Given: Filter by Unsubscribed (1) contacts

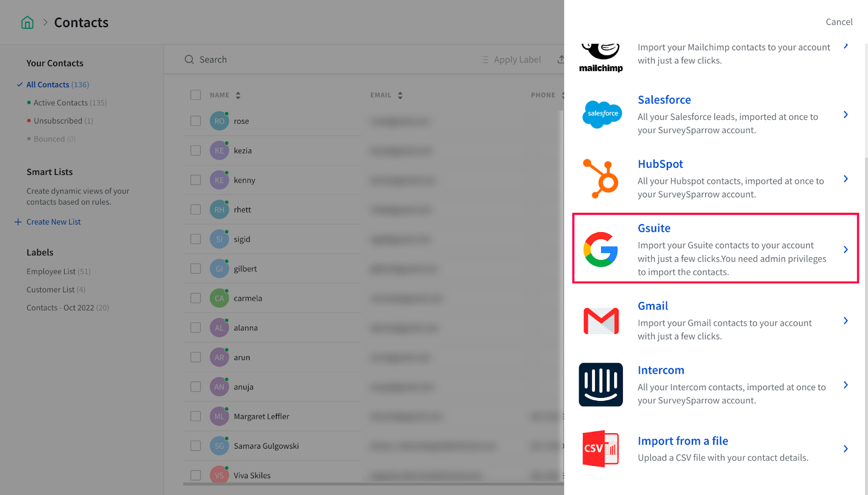Looking at the screenshot, I should (x=63, y=121).
